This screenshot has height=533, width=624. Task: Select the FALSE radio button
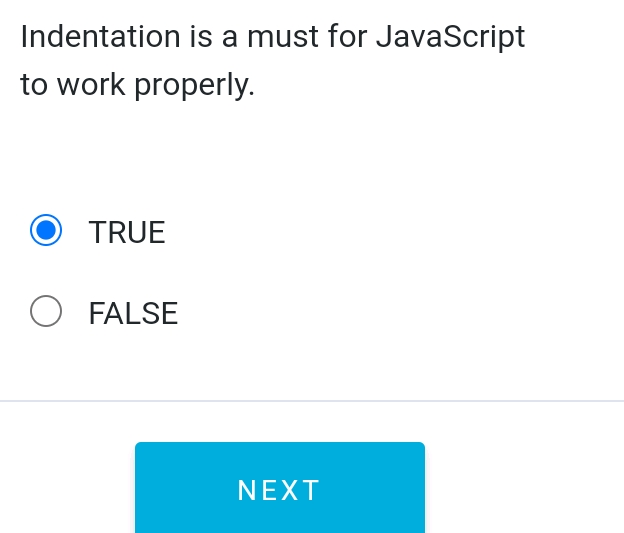[46, 312]
